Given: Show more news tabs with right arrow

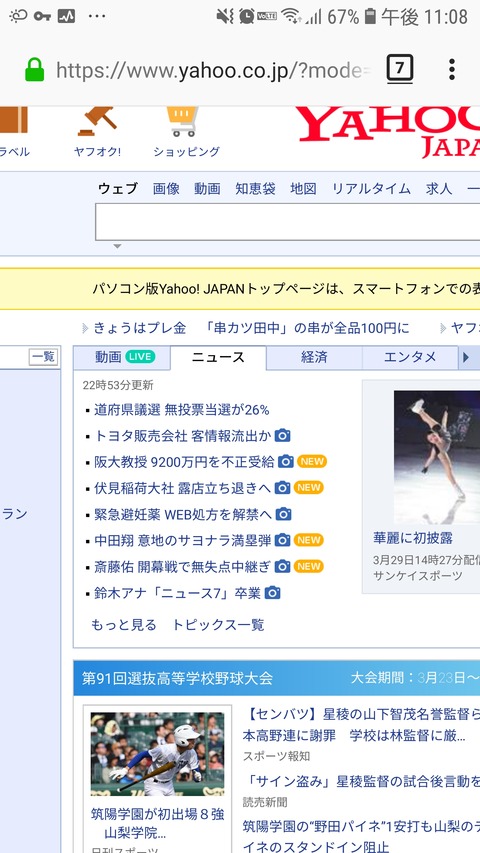Looking at the screenshot, I should [466, 357].
